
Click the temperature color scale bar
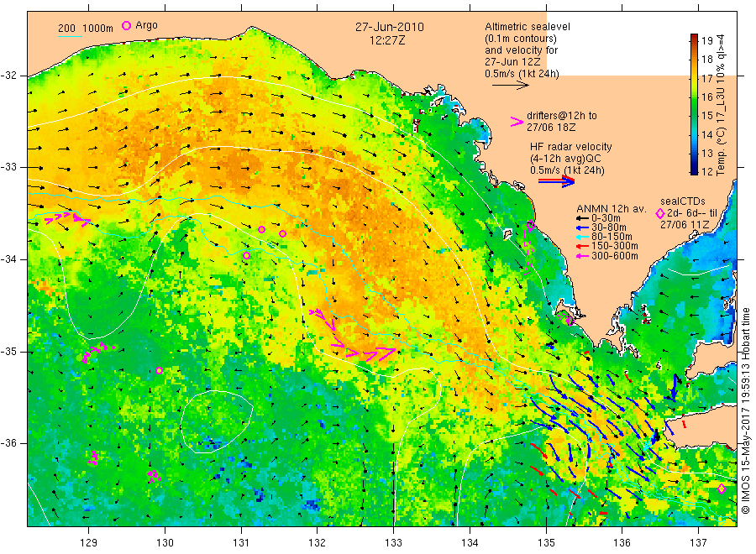click(694, 104)
